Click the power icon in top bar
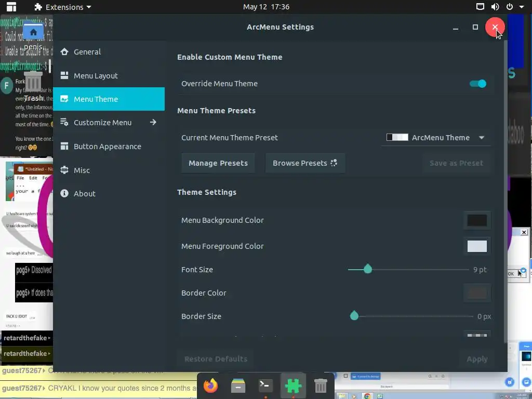The width and height of the screenshot is (532, 399). (510, 7)
